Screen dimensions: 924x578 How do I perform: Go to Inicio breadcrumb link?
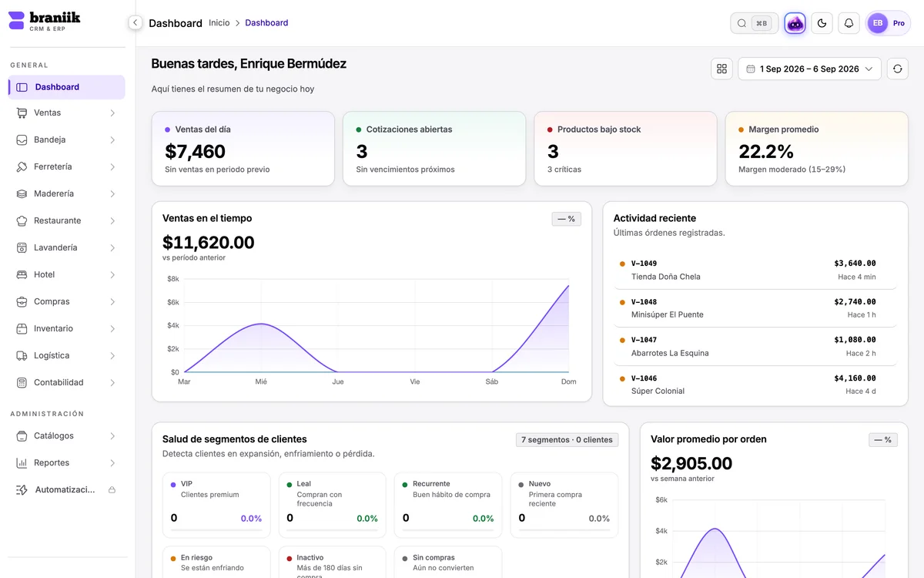tap(219, 23)
